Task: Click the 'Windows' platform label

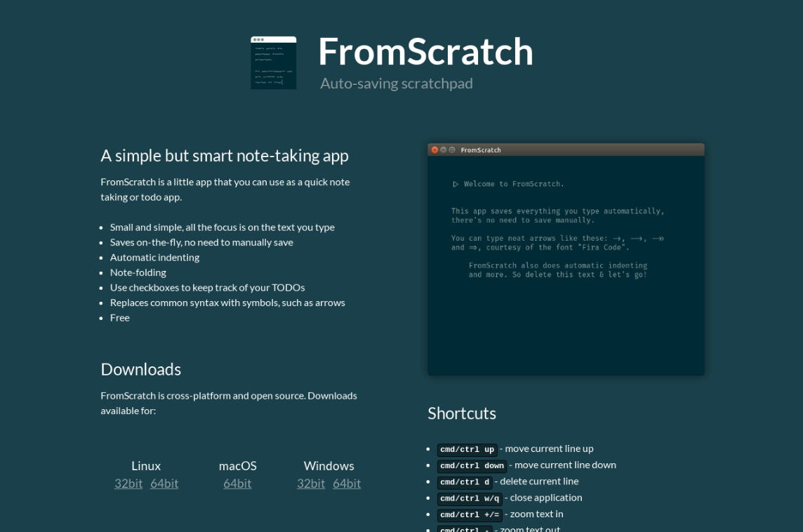Action: (328, 466)
